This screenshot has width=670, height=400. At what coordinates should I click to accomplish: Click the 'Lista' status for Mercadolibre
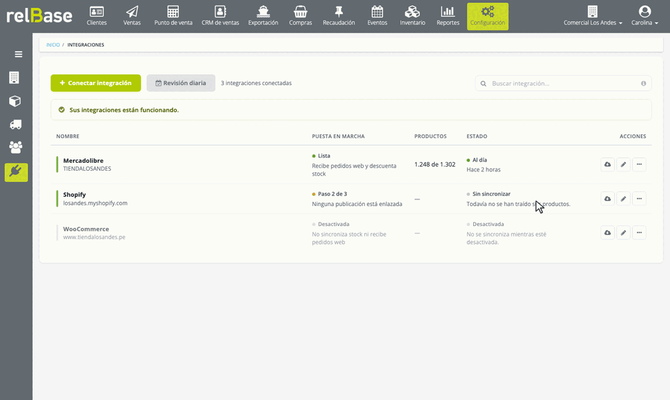(x=324, y=156)
